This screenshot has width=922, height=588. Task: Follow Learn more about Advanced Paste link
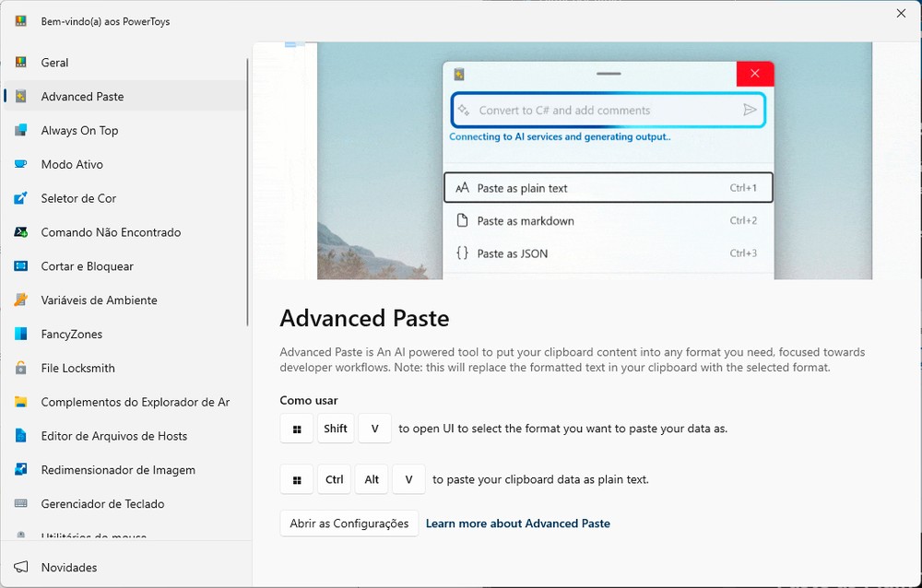[517, 523]
